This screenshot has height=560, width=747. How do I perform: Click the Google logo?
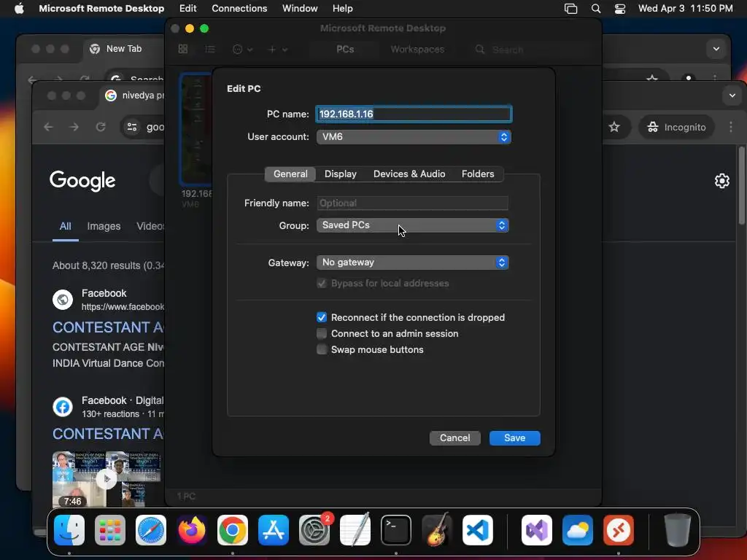(82, 181)
